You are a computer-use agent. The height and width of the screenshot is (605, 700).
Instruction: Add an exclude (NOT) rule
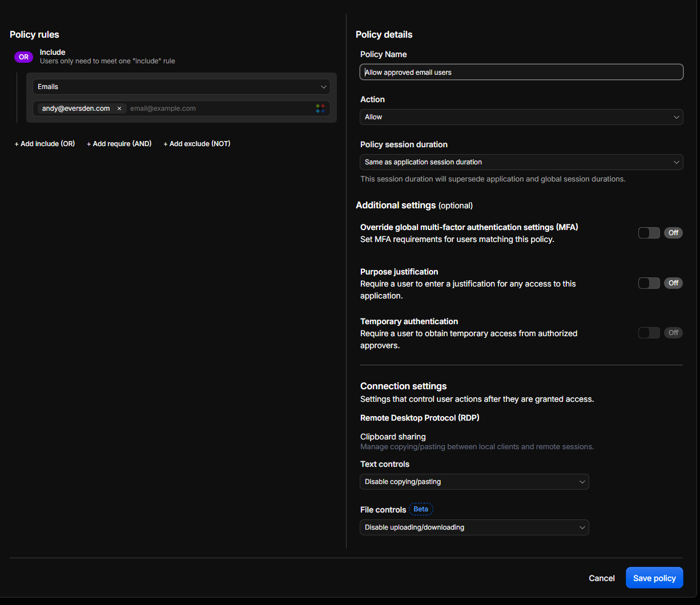click(x=197, y=144)
